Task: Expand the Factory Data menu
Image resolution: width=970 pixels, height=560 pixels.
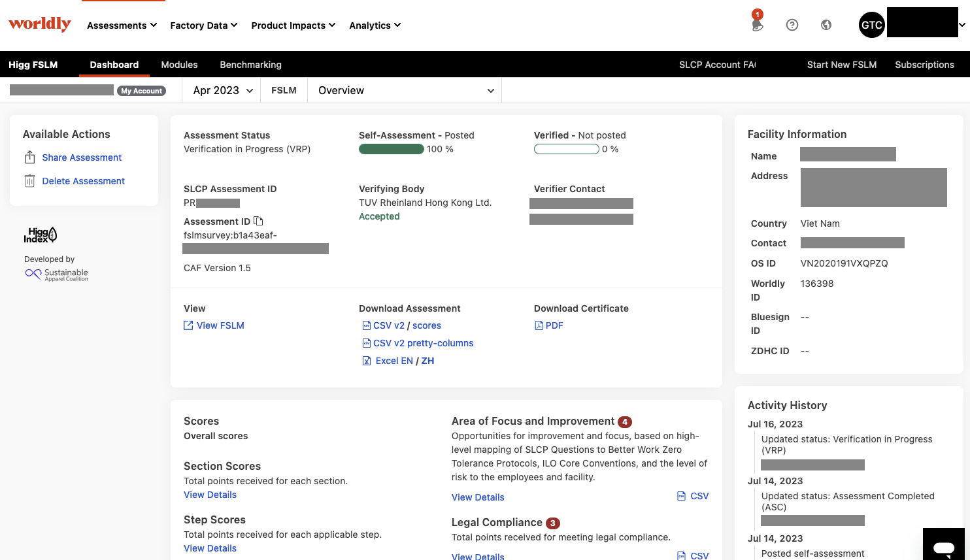Action: click(204, 25)
